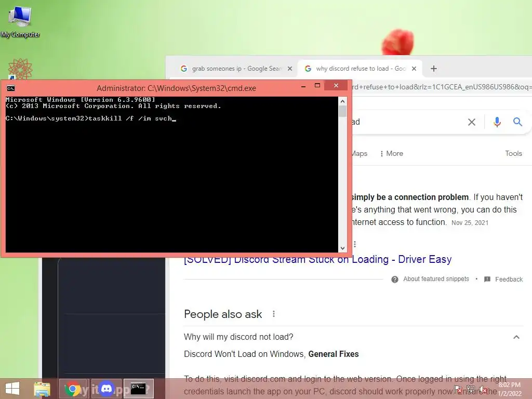Viewport: 532px width, 399px height.
Task: Click the cmd.exe title bar system icon
Action: tap(11, 88)
